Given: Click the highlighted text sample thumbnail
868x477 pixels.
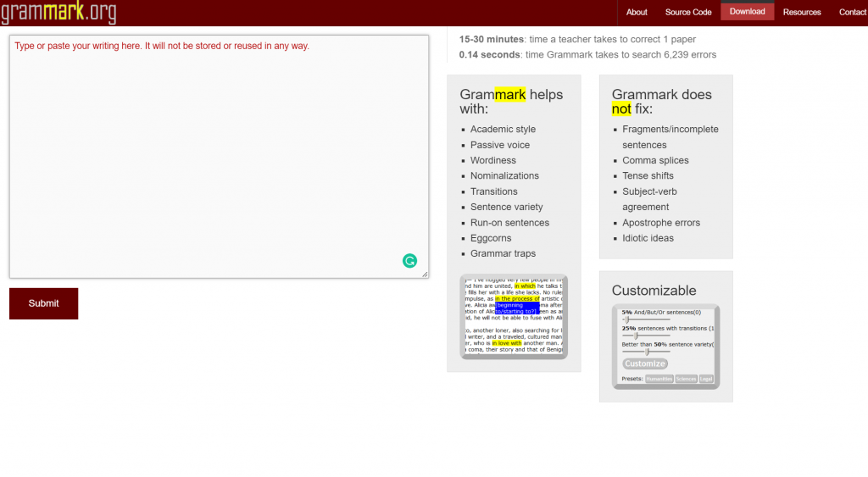Looking at the screenshot, I should (x=514, y=317).
